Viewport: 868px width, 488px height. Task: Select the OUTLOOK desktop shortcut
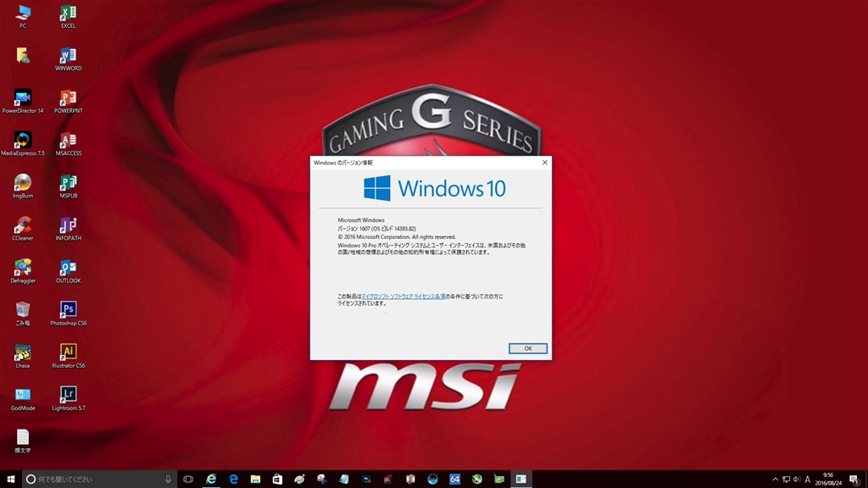68,272
